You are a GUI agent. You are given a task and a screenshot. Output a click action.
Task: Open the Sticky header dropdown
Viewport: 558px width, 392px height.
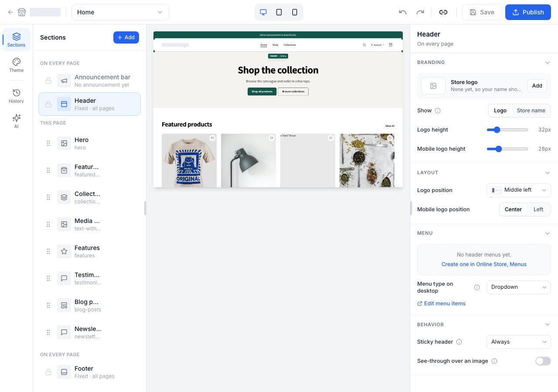519,342
